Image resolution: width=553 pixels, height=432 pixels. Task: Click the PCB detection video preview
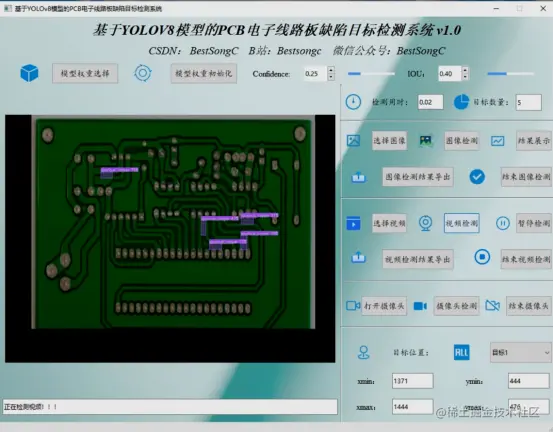click(x=170, y=238)
